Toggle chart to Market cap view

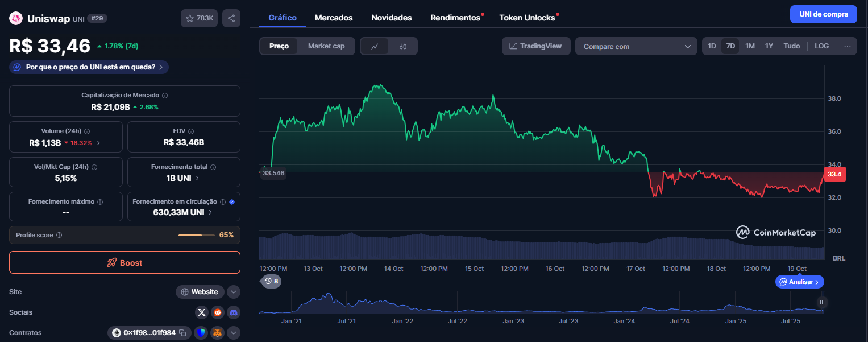326,46
